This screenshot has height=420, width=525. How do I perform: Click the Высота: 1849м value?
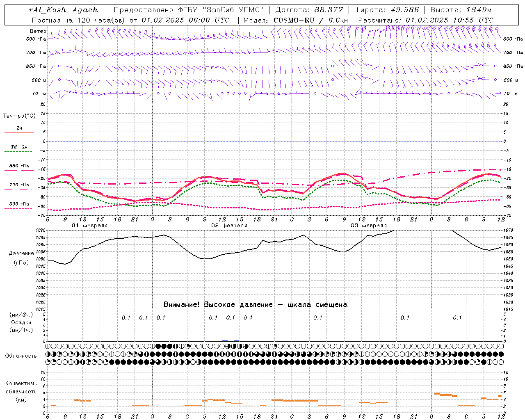[461, 10]
